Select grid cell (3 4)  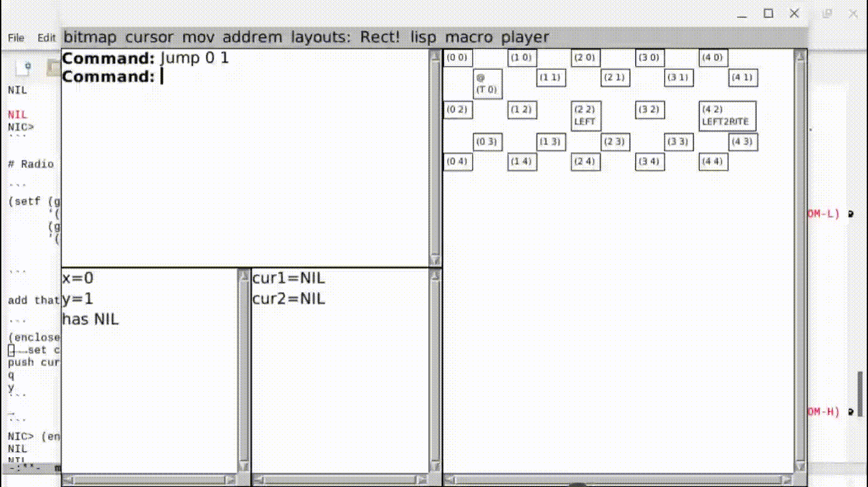(x=650, y=162)
